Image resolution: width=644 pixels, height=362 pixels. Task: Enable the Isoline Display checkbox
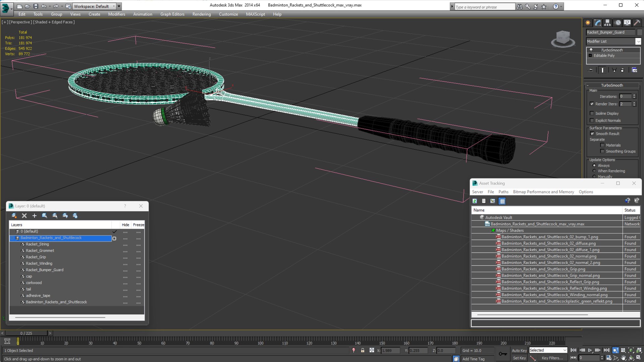point(592,113)
